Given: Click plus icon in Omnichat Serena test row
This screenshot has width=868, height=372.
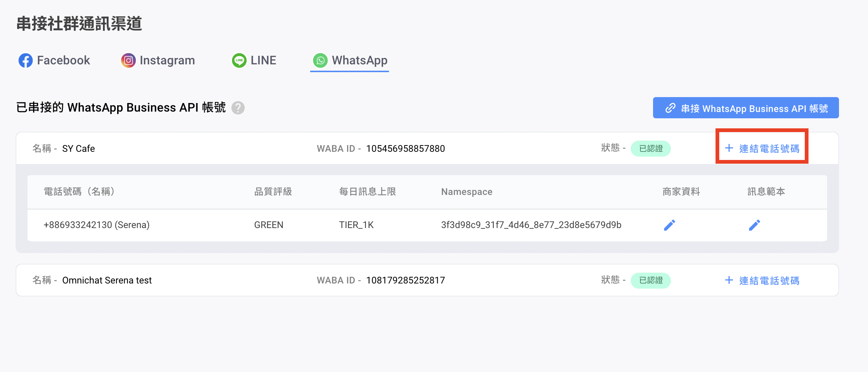Looking at the screenshot, I should click(729, 280).
